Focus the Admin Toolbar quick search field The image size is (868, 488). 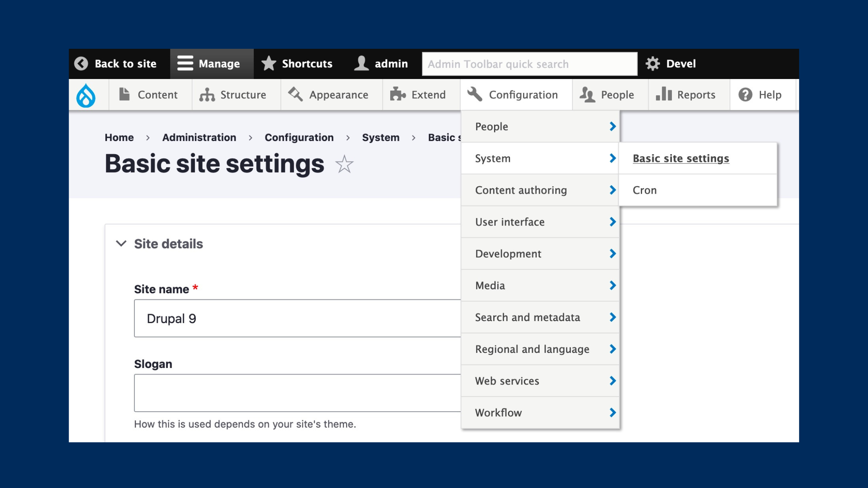pos(529,64)
